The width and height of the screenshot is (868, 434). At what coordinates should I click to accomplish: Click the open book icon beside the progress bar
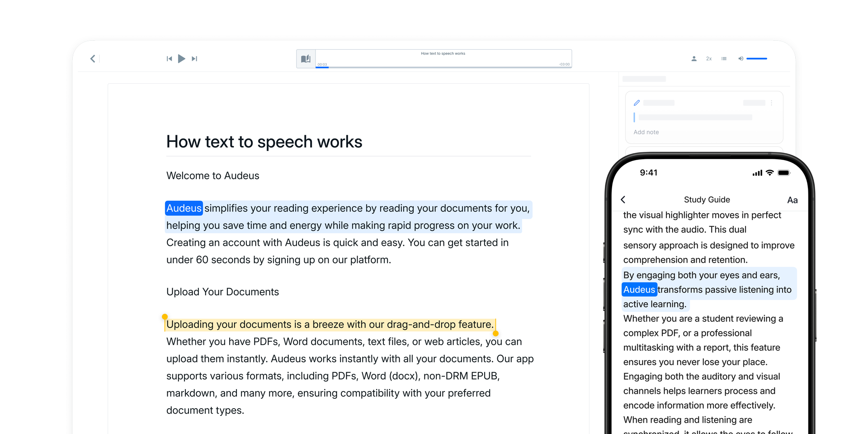pyautogui.click(x=306, y=59)
